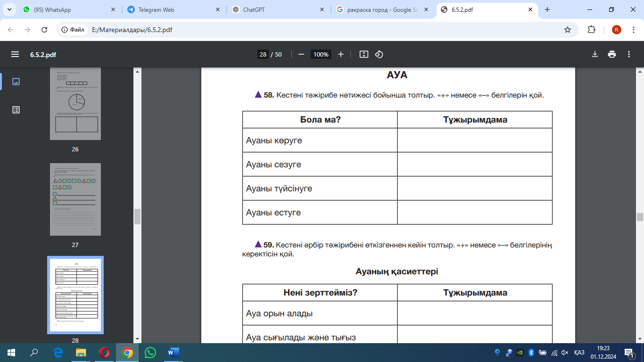Toggle the muted volume tray icon
Image resolution: width=644 pixels, height=362 pixels.
[x=565, y=353]
